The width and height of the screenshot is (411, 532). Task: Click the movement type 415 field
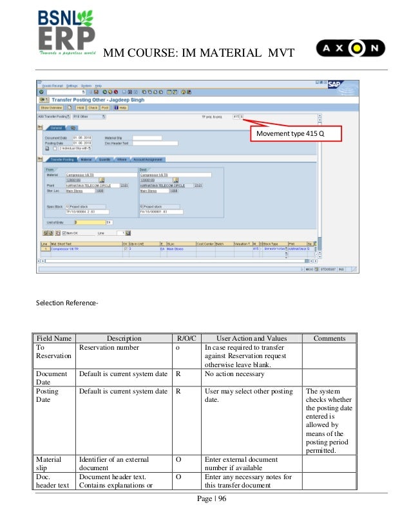[x=236, y=117]
